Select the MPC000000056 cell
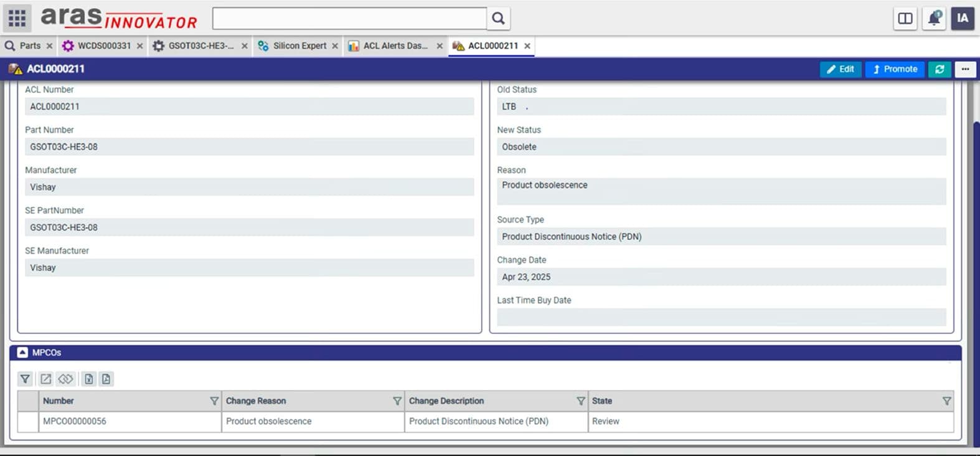Image resolution: width=980 pixels, height=456 pixels. point(130,422)
